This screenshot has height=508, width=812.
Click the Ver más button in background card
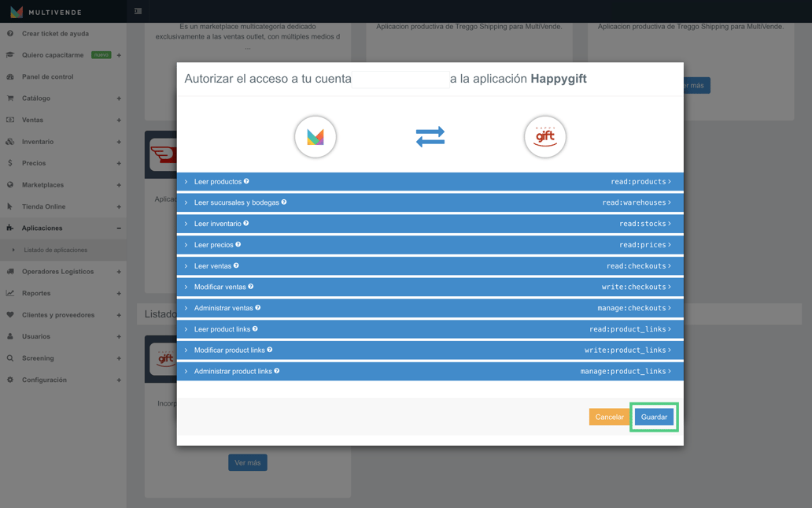248,462
